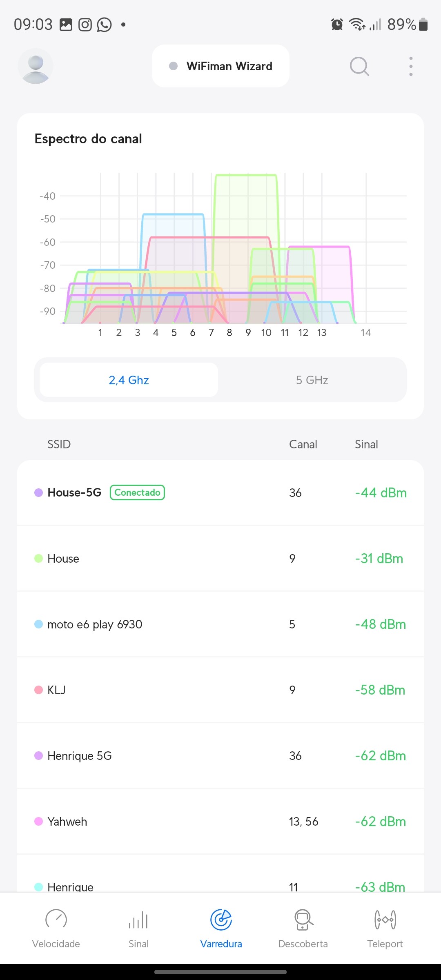Open the search magnifier icon
The width and height of the screenshot is (441, 980).
359,66
